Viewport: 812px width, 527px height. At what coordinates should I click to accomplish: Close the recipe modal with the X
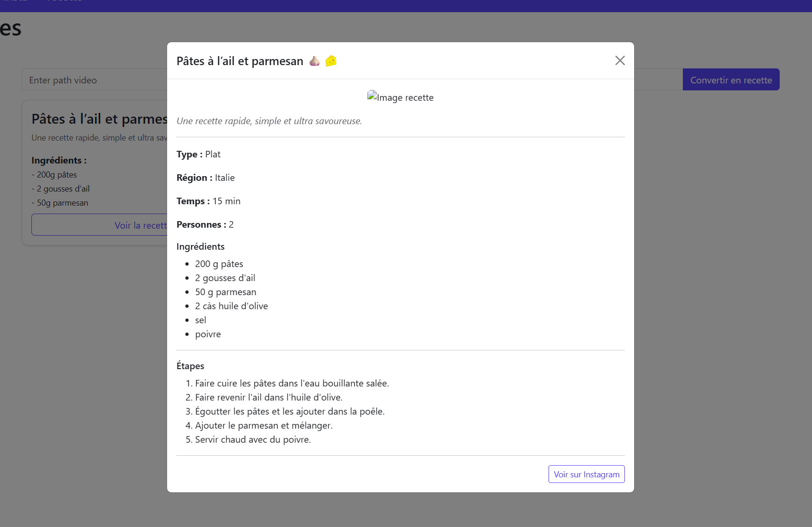(x=620, y=60)
